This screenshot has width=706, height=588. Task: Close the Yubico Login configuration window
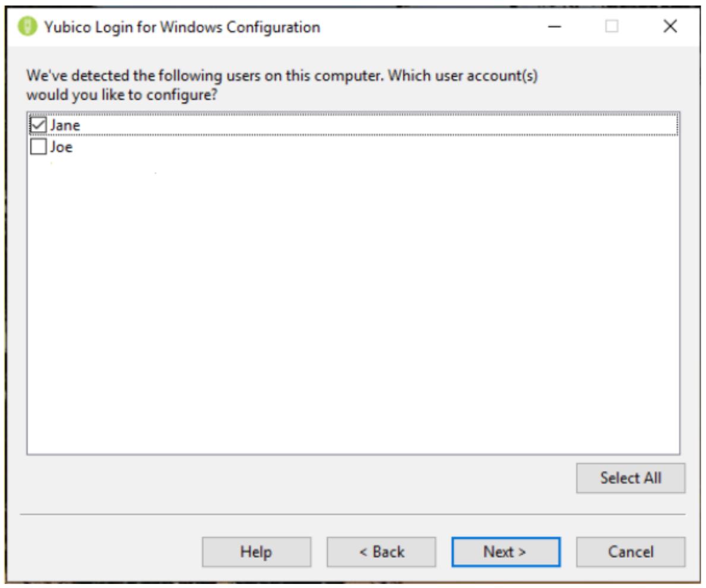coord(670,26)
